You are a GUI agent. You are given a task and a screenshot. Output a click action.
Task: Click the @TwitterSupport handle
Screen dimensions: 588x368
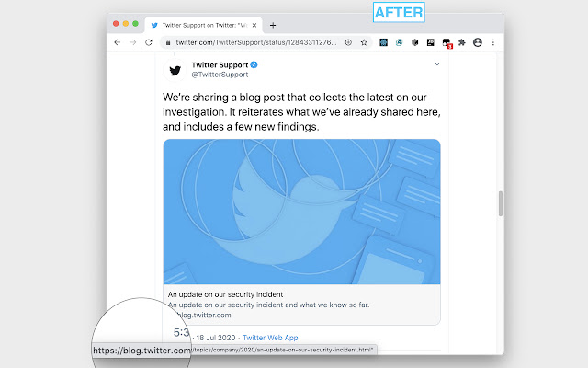(x=220, y=75)
